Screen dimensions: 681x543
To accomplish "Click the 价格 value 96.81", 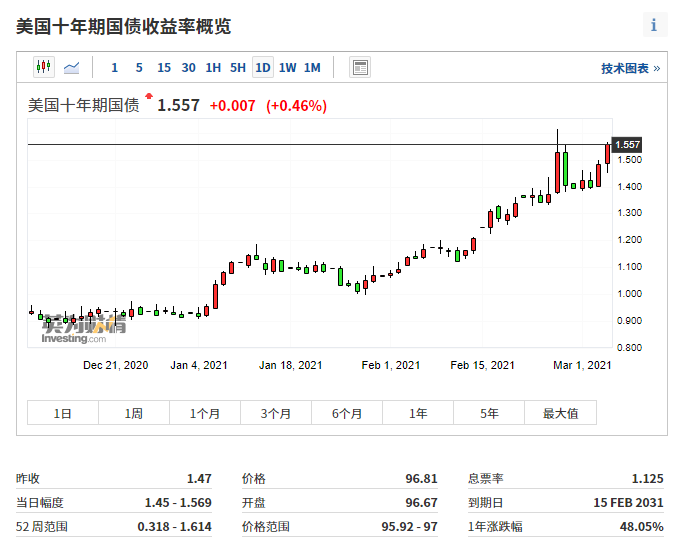I will coord(421,478).
